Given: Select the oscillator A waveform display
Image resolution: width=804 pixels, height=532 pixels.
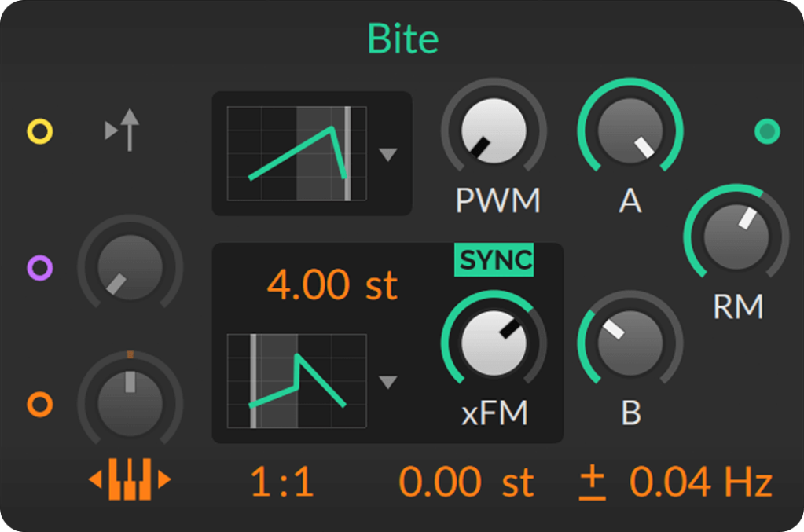Looking at the screenshot, I should point(297,153).
